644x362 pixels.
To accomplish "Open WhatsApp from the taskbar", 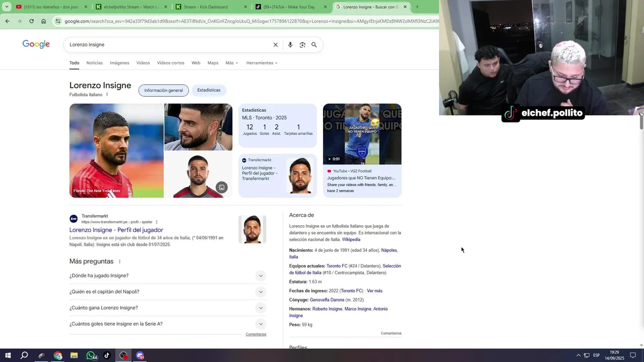I will tap(91, 355).
